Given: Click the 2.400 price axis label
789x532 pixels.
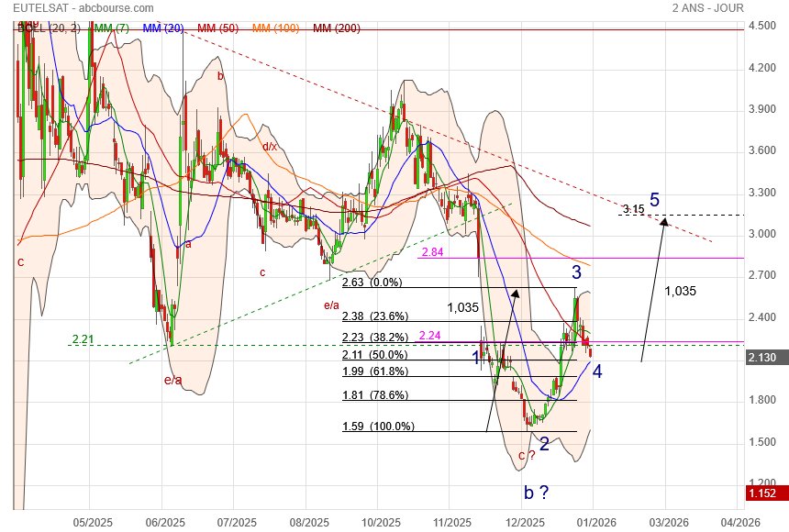Looking at the screenshot, I should (762, 317).
